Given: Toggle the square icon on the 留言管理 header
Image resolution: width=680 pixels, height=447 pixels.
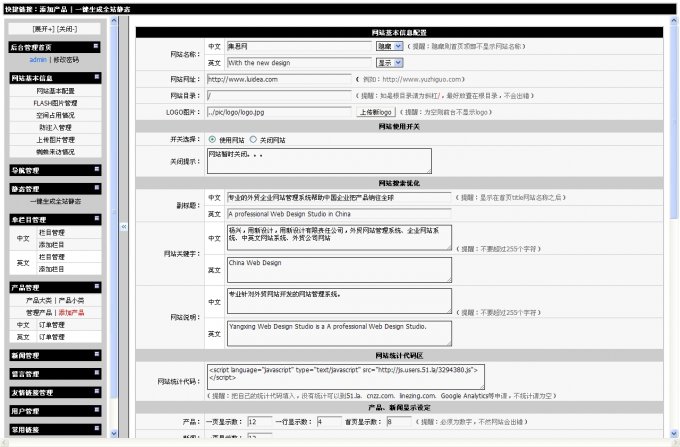Looking at the screenshot, I should (x=96, y=372).
